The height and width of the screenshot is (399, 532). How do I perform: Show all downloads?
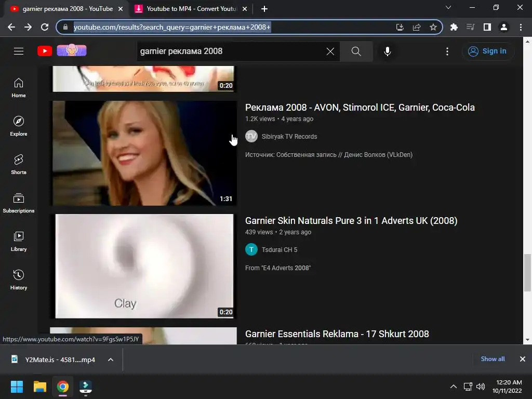pos(493,359)
